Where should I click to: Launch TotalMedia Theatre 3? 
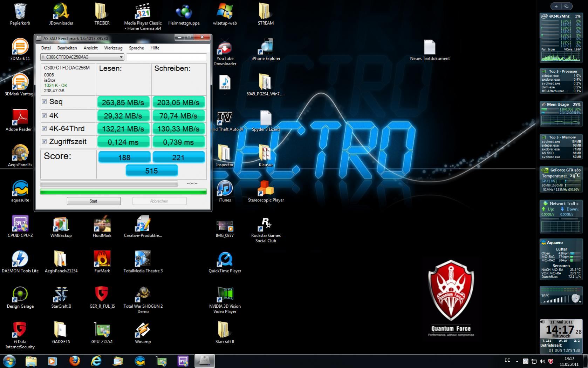(143, 262)
